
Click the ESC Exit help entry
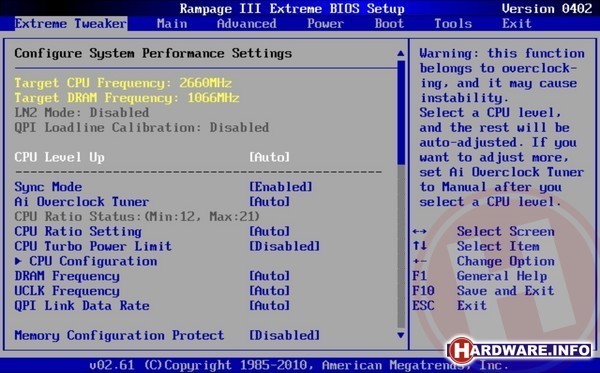click(449, 306)
